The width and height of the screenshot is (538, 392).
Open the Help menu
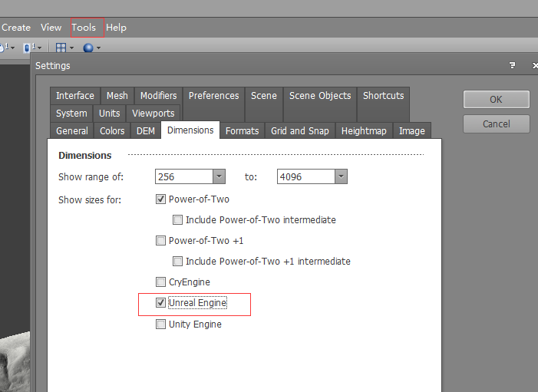click(116, 28)
